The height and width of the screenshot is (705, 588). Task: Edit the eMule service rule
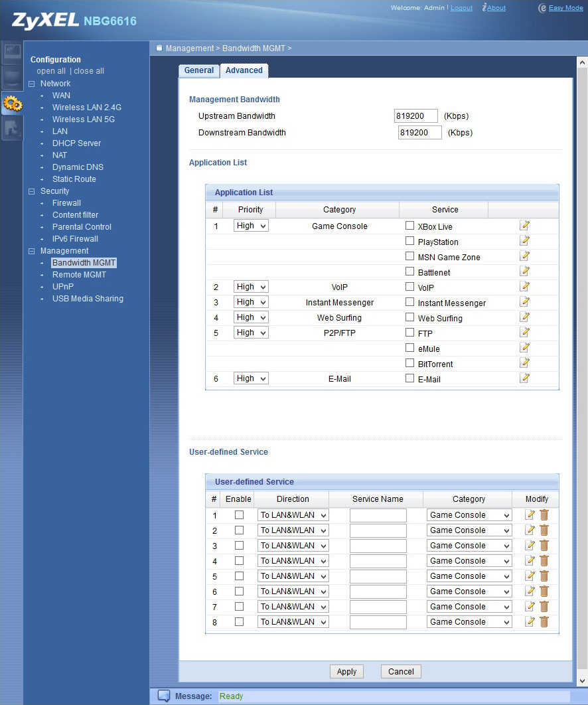pos(524,348)
